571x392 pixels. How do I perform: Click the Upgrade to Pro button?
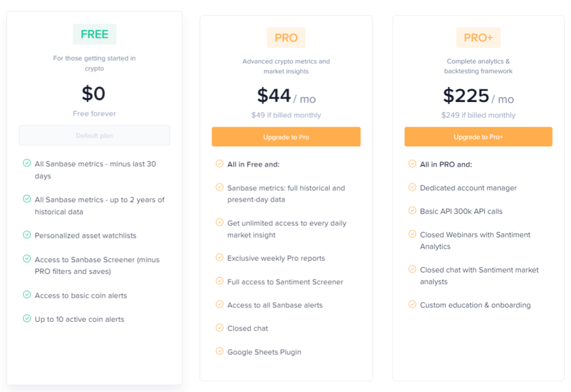click(286, 137)
